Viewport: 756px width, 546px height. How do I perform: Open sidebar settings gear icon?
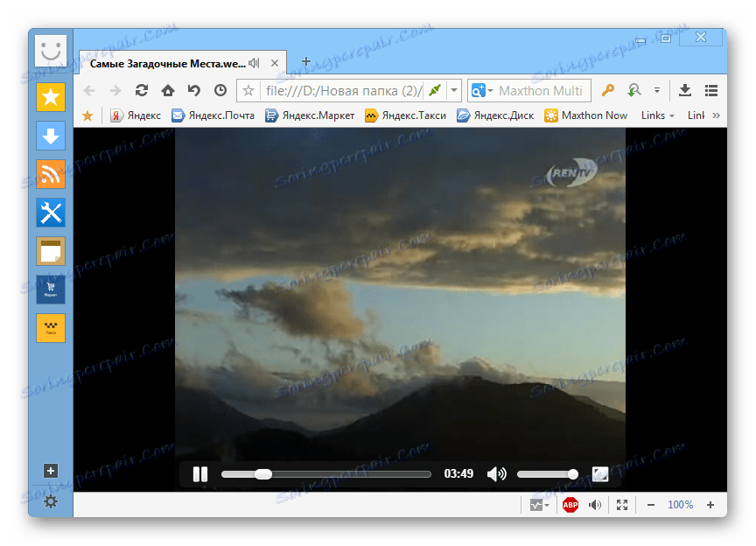coord(51,501)
